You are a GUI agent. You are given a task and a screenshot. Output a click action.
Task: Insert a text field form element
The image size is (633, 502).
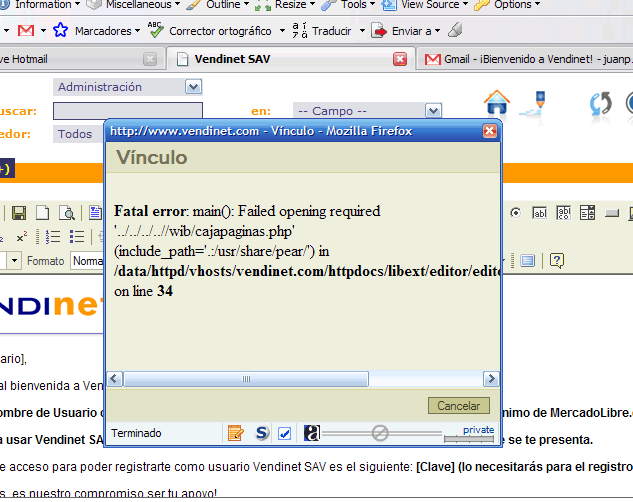click(539, 213)
